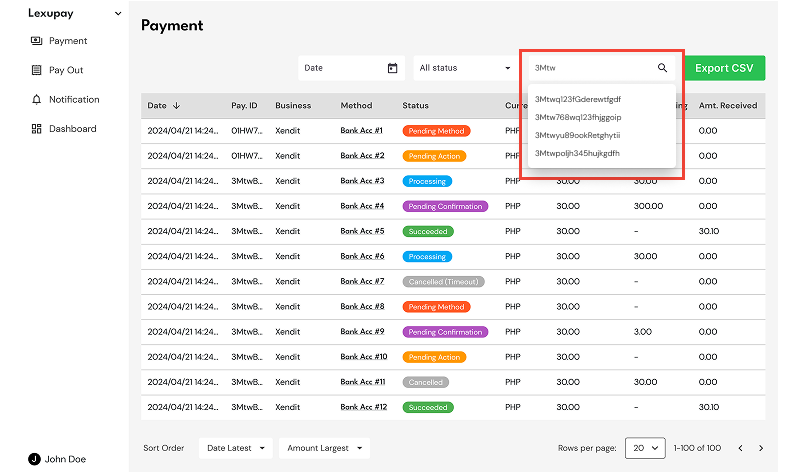Open Bank Acc #2 link
802x473 pixels.
pos(362,155)
